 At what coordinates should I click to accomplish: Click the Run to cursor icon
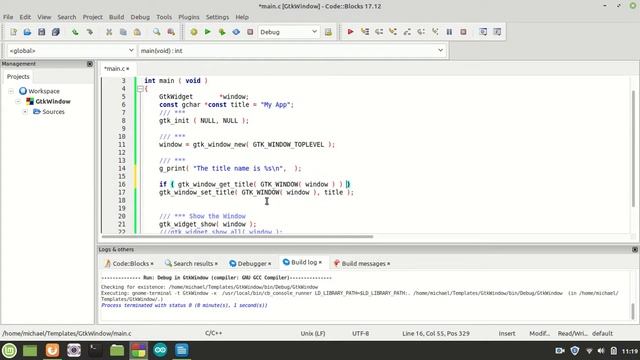coord(364,32)
